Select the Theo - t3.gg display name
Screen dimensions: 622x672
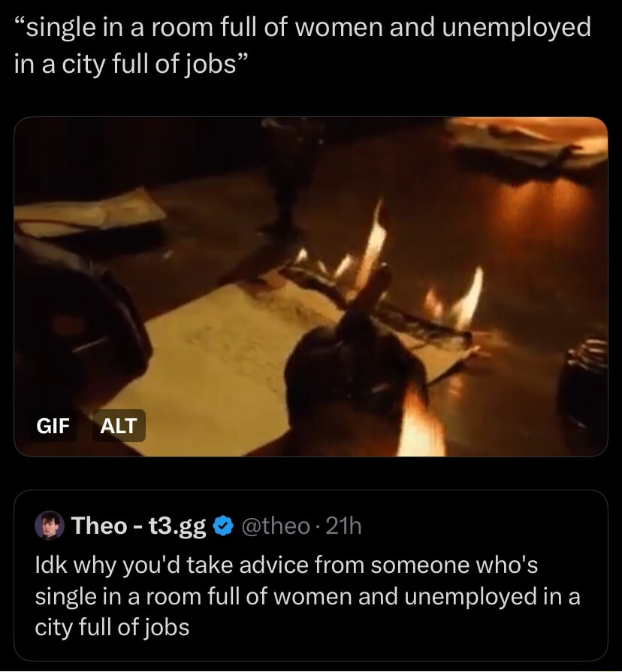pyautogui.click(x=138, y=526)
